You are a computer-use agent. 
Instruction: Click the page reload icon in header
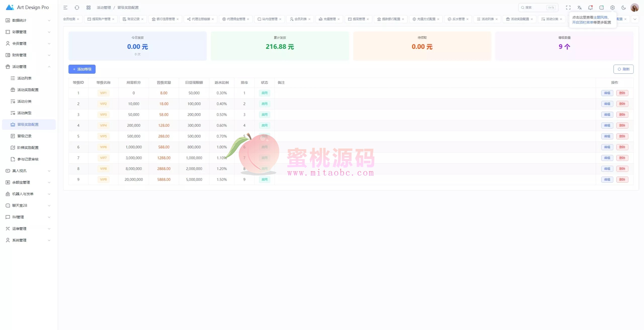point(77,8)
